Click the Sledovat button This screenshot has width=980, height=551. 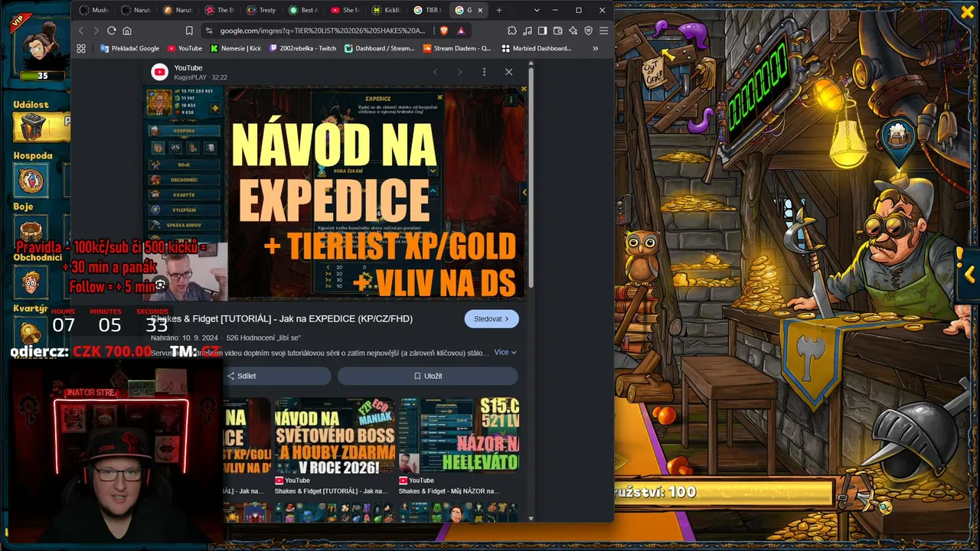[492, 318]
